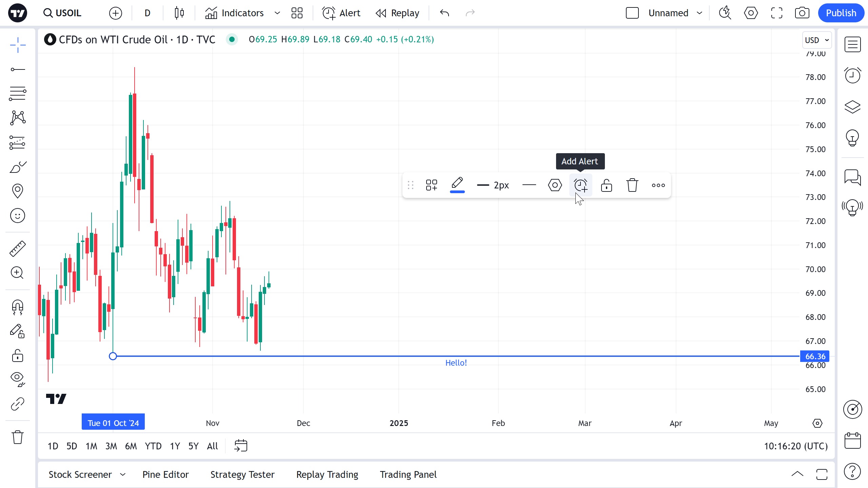
Task: Select the Fibonacci retracement tool
Action: [17, 93]
